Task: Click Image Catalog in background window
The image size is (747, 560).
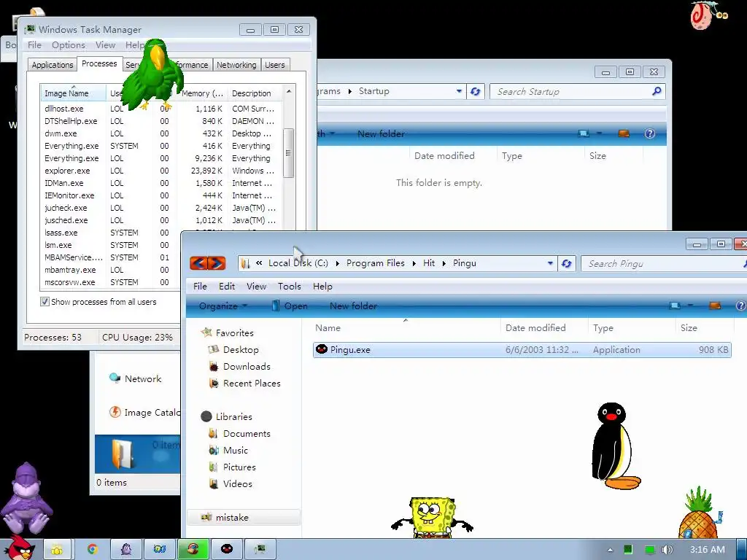Action: pyautogui.click(x=144, y=413)
